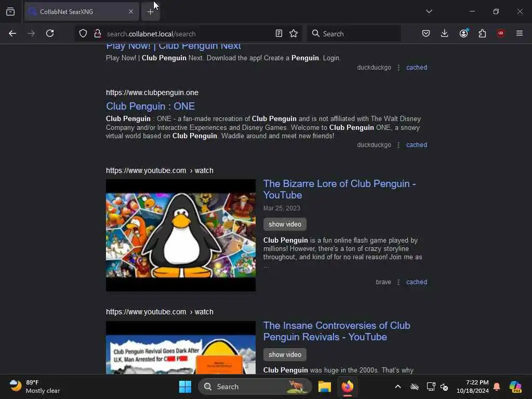Select Firefox icon in taskbar
Image resolution: width=532 pixels, height=399 pixels.
click(348, 387)
